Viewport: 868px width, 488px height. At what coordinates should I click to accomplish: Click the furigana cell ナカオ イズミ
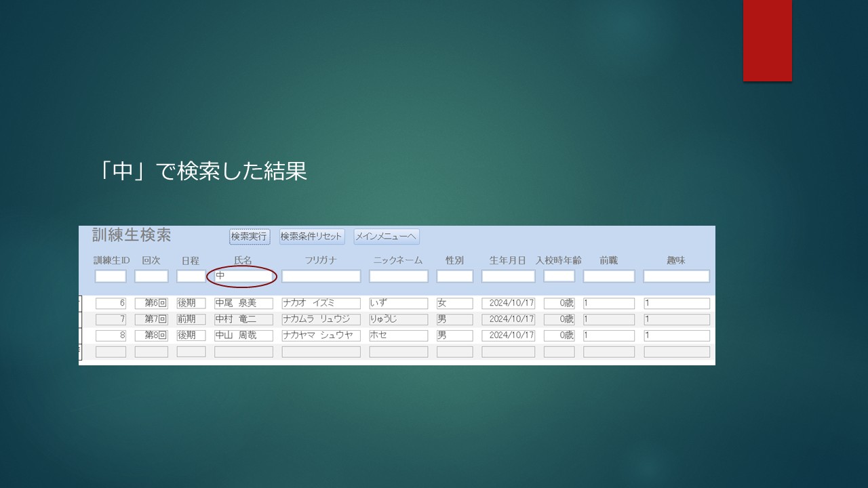[321, 304]
